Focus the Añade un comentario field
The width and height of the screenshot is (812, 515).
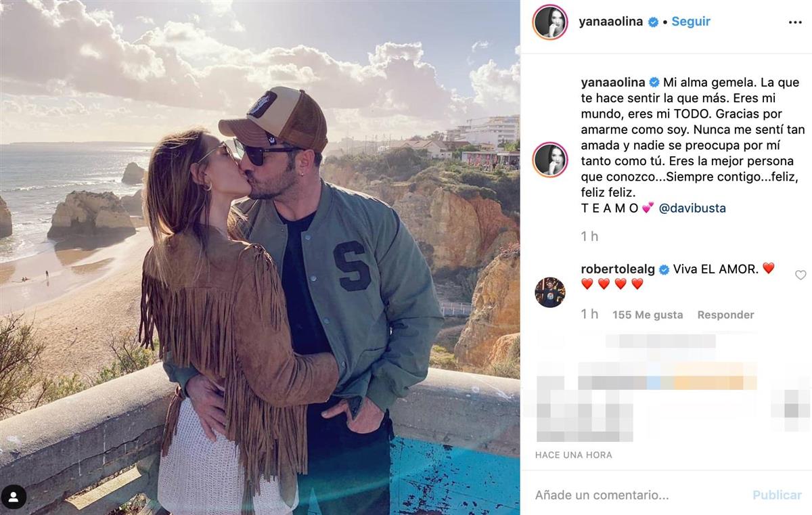click(x=636, y=495)
